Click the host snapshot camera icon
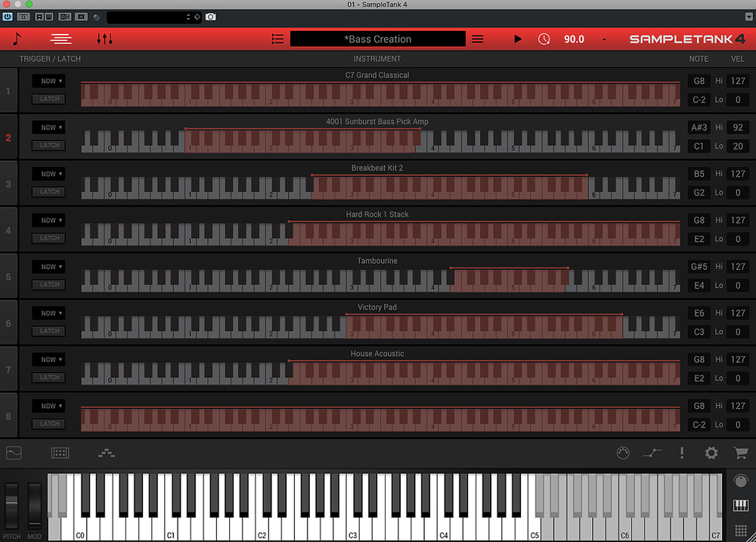756x542 pixels. point(211,17)
